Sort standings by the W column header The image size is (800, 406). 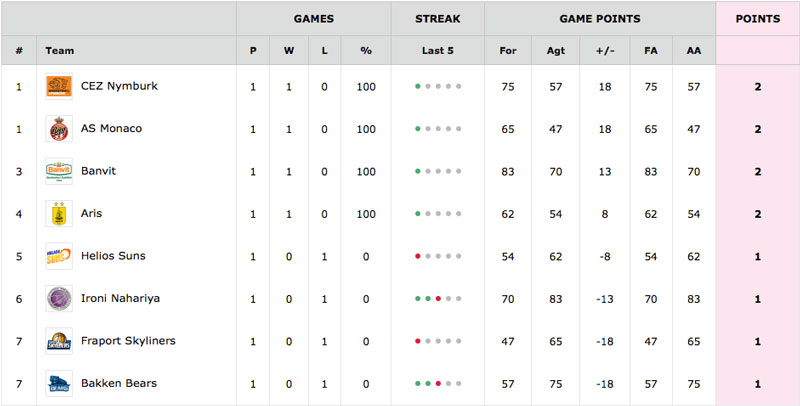pos(289,50)
